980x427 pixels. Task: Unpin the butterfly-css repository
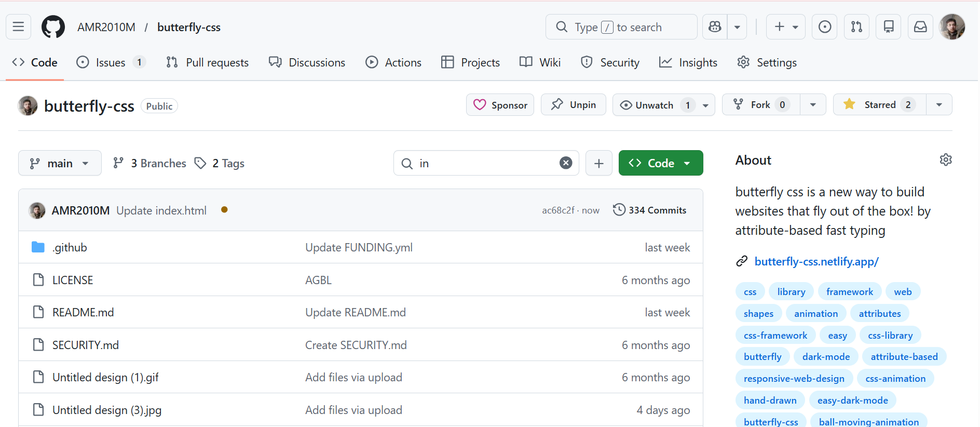tap(573, 104)
